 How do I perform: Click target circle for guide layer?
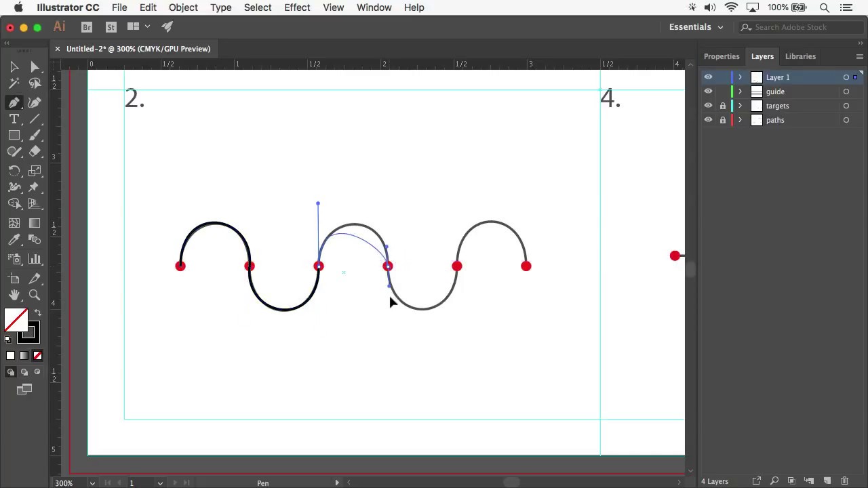(x=846, y=91)
